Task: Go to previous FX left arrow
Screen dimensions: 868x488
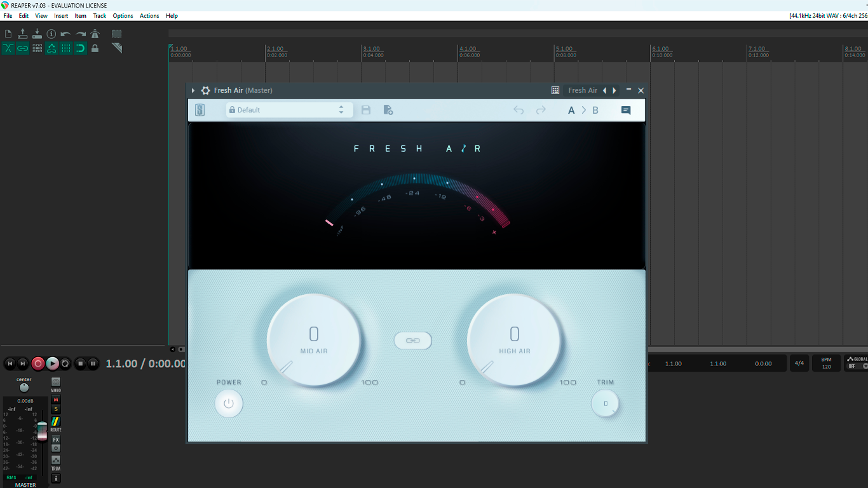Action: 604,91
